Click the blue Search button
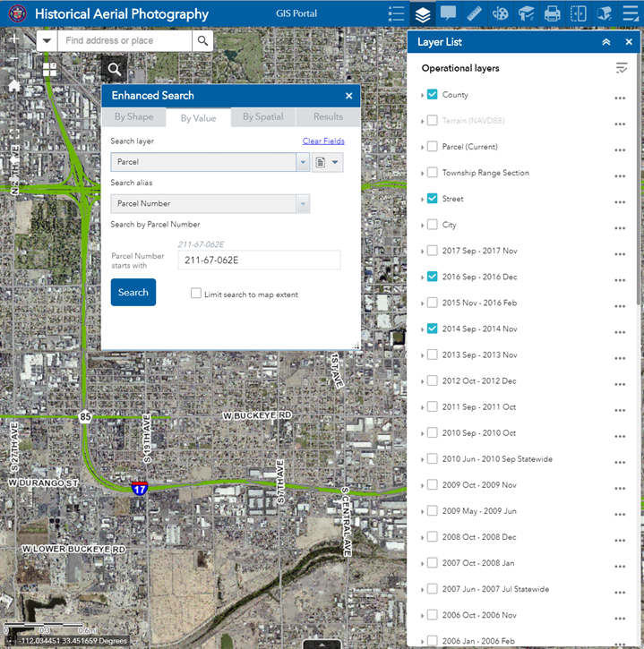The height and width of the screenshot is (649, 644). [x=133, y=293]
